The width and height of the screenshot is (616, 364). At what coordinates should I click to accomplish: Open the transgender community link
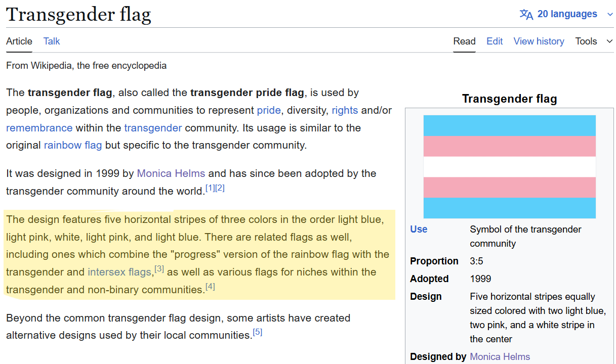coord(153,128)
